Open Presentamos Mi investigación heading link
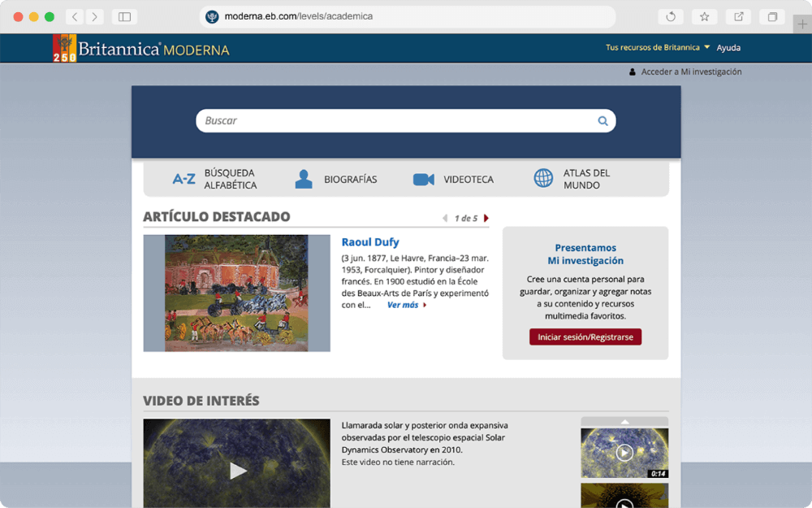Image resolution: width=812 pixels, height=508 pixels. (x=585, y=254)
